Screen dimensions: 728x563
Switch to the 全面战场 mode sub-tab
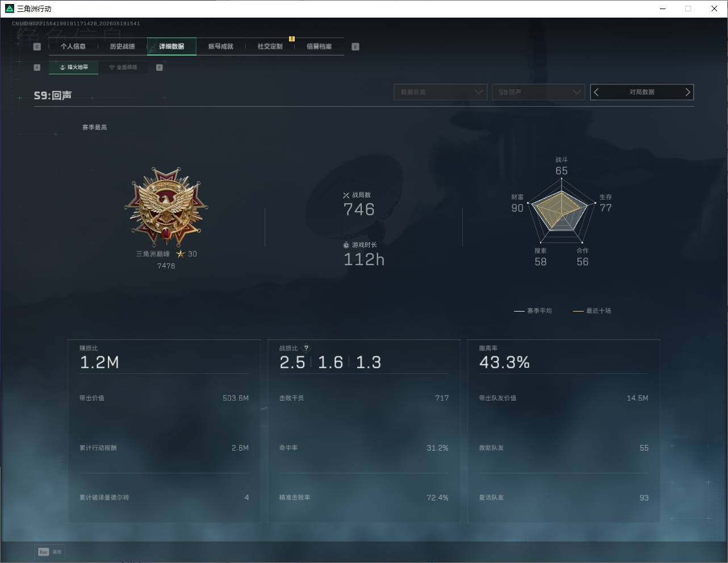(123, 68)
